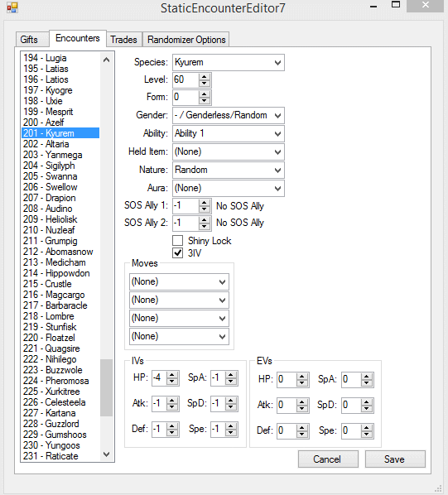Expand the Gender dropdown
Screen dimensions: 448x495
click(x=229, y=116)
